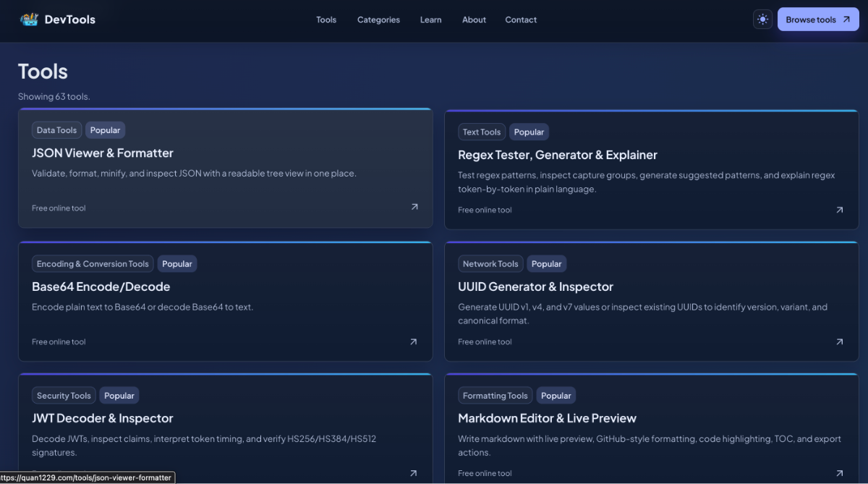Viewport: 868px width, 484px height.
Task: Click the DevTools brand name text
Action: 70,20
